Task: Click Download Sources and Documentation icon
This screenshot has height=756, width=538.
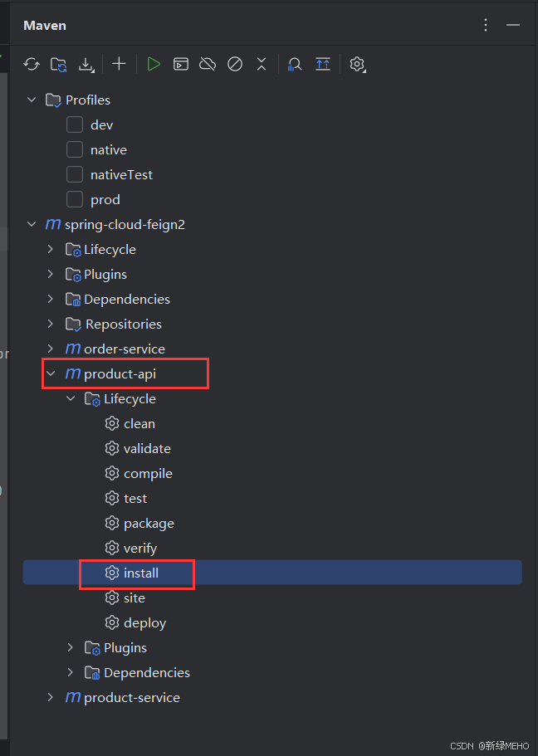Action: click(86, 64)
